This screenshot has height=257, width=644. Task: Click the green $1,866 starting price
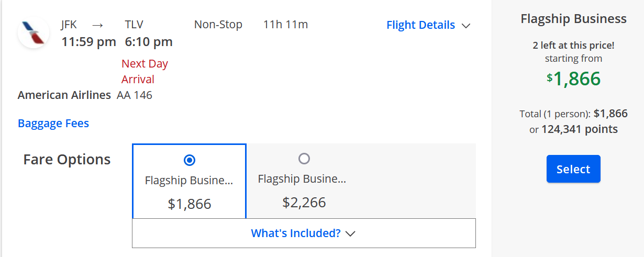(x=573, y=79)
